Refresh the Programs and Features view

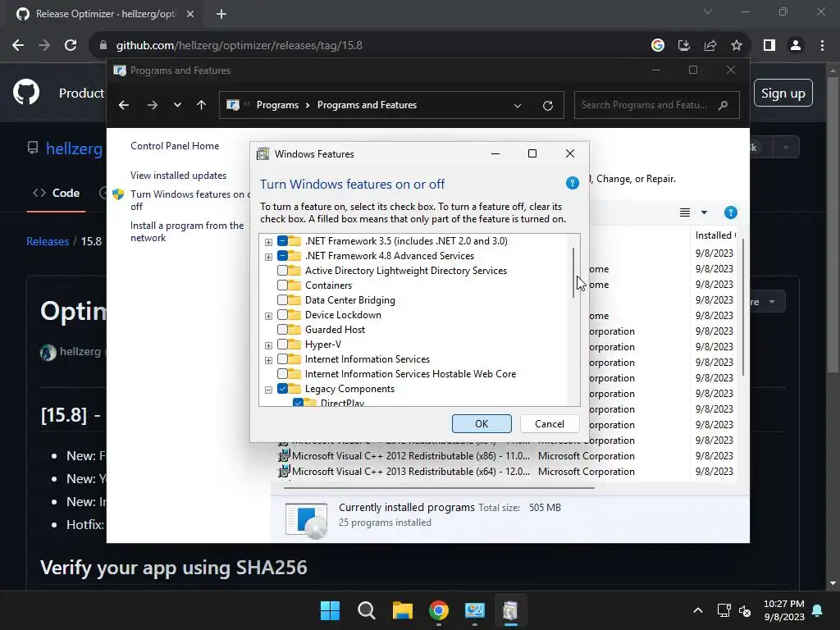(x=547, y=106)
